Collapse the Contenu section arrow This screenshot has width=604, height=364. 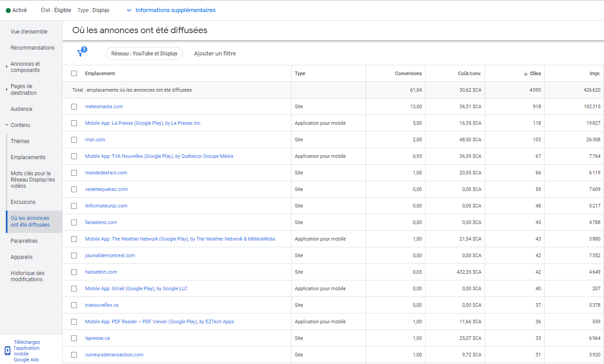pyautogui.click(x=7, y=125)
